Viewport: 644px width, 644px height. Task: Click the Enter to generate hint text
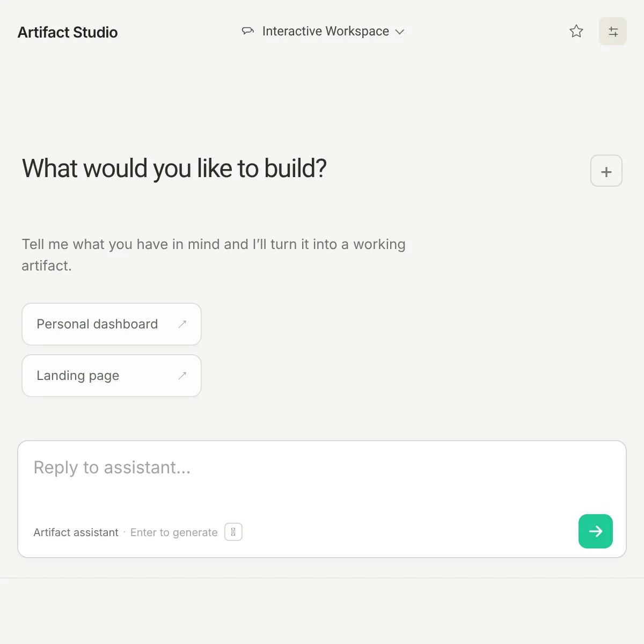pyautogui.click(x=174, y=532)
